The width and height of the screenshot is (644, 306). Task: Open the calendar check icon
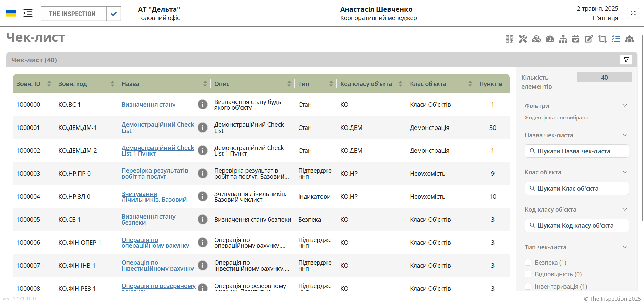[x=576, y=39]
